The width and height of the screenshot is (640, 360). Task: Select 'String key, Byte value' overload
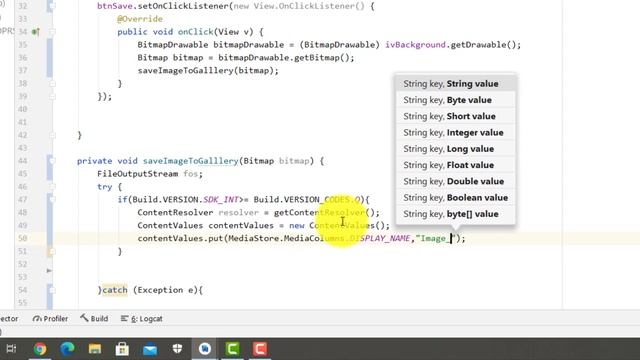[456, 100]
